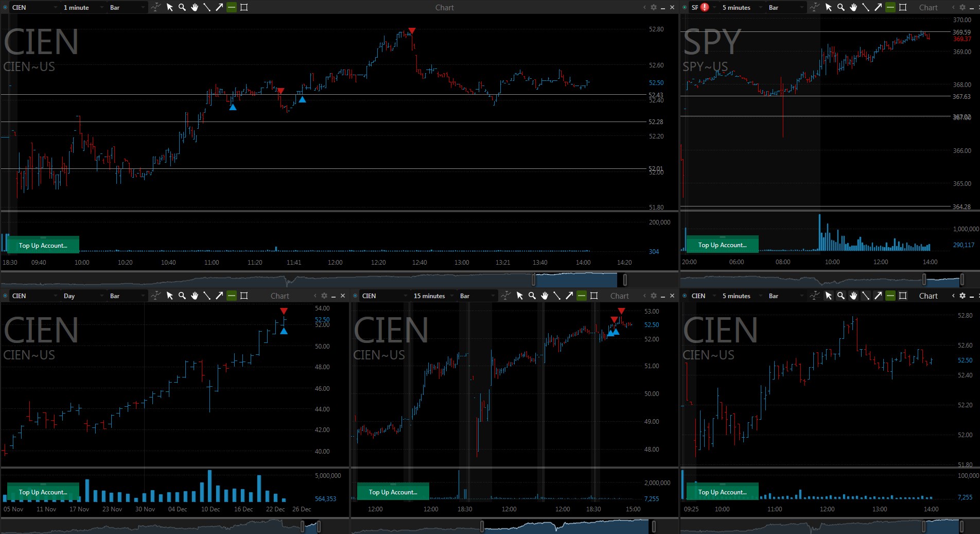Select zoom tool in bottom-right CIEN 5 minutes chart

tap(841, 296)
